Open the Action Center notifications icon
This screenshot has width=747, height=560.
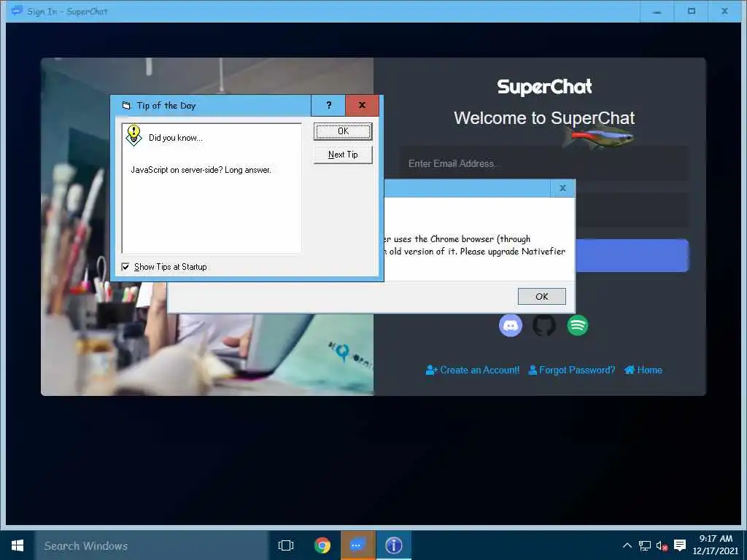coord(680,545)
